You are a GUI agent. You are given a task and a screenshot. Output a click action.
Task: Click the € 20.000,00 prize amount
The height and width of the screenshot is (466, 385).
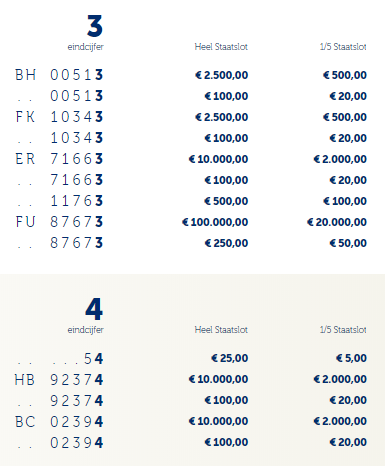click(337, 222)
